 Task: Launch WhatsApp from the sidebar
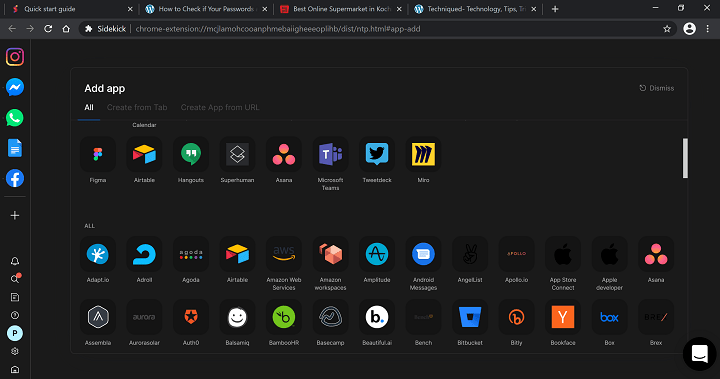15,118
